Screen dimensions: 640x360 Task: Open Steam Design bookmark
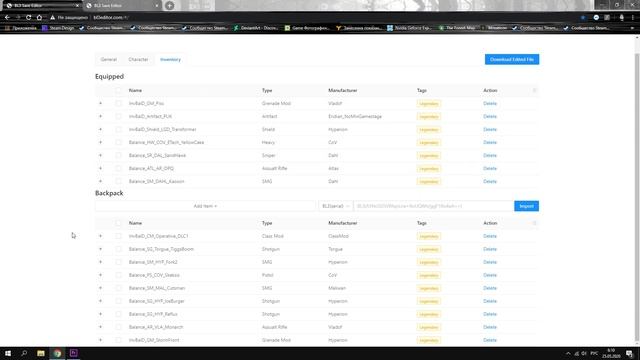point(58,28)
